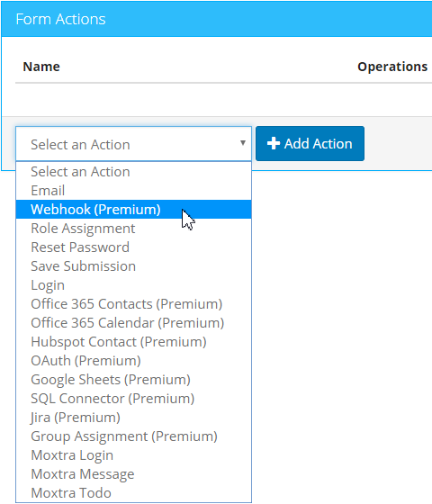Select Google Sheets (Premium) action
The width and height of the screenshot is (432, 504).
coord(133,380)
